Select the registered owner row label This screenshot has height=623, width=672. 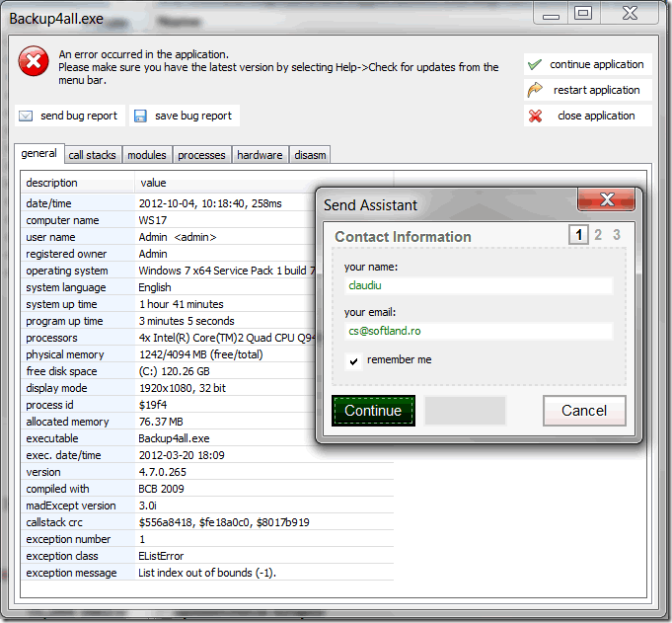pos(66,254)
